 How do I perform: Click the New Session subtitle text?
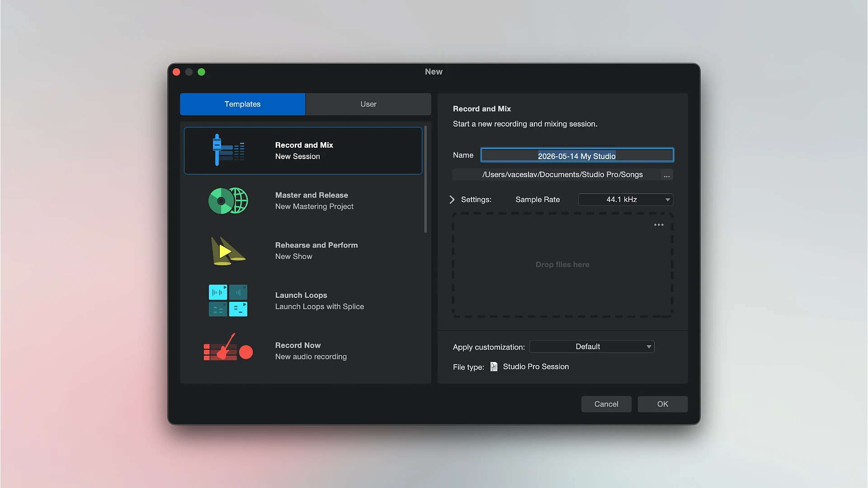click(x=297, y=156)
